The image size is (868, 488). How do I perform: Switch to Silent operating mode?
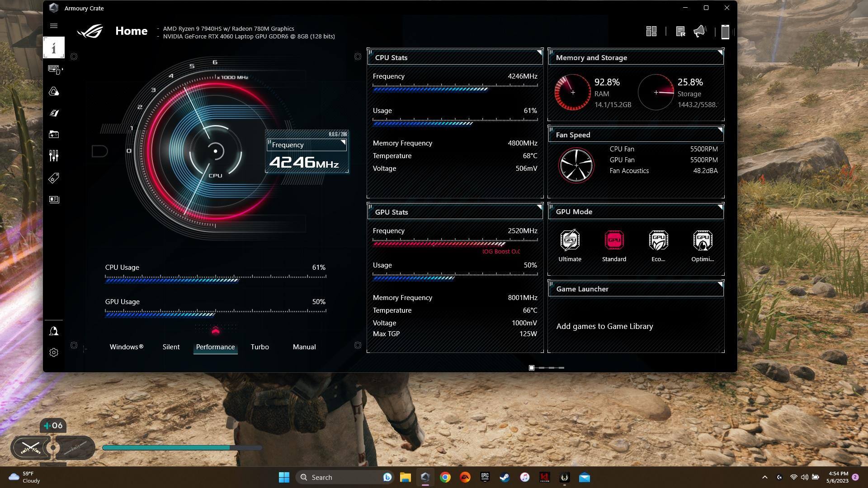pyautogui.click(x=171, y=347)
